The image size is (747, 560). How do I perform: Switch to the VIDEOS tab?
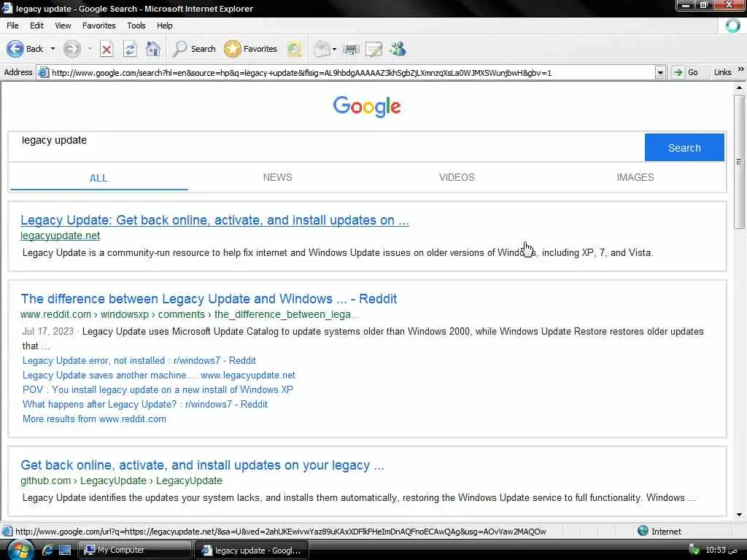(457, 177)
